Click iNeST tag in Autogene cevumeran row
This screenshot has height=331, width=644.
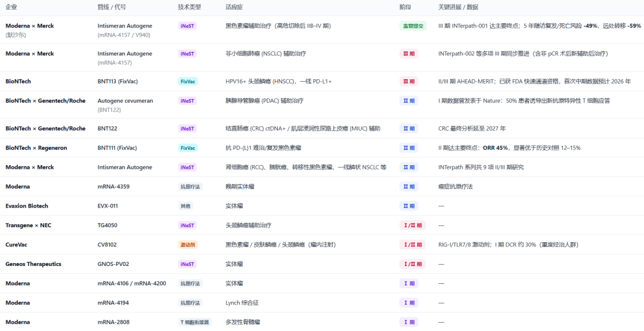(187, 101)
